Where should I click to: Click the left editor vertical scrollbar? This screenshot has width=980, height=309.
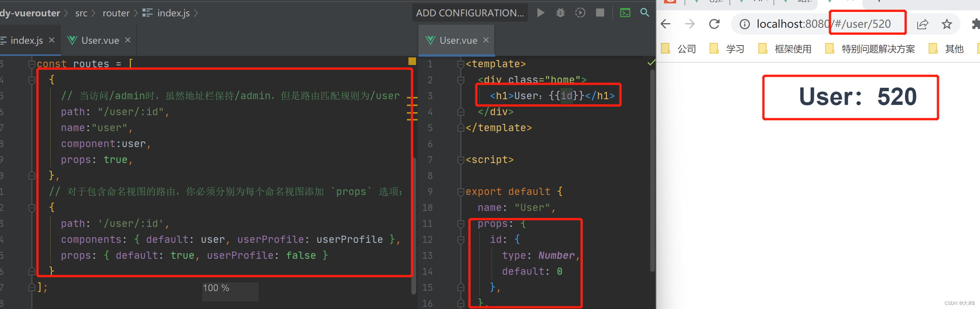tap(414, 225)
